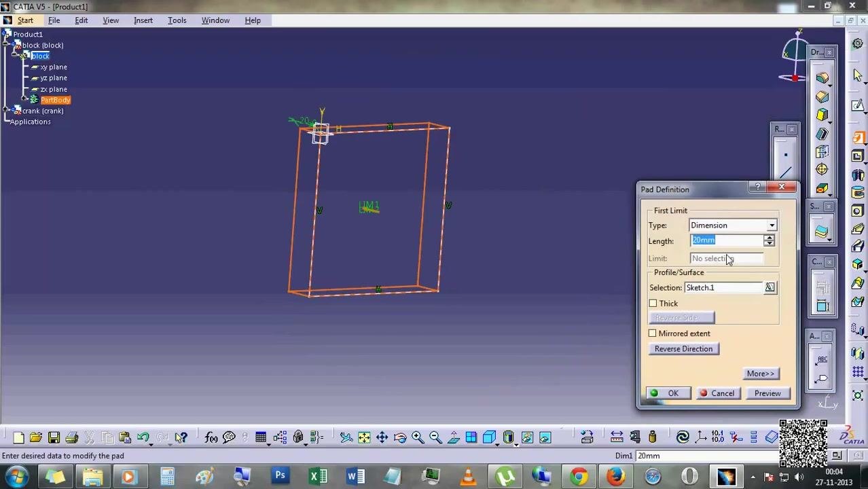Click the Zoom In magnifier icon
868x489 pixels.
tap(418, 437)
